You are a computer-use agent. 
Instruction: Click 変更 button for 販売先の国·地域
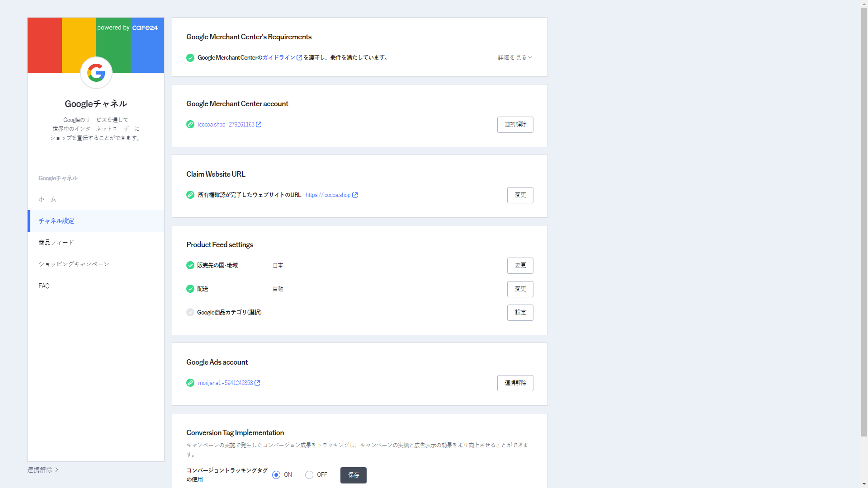[520, 266]
